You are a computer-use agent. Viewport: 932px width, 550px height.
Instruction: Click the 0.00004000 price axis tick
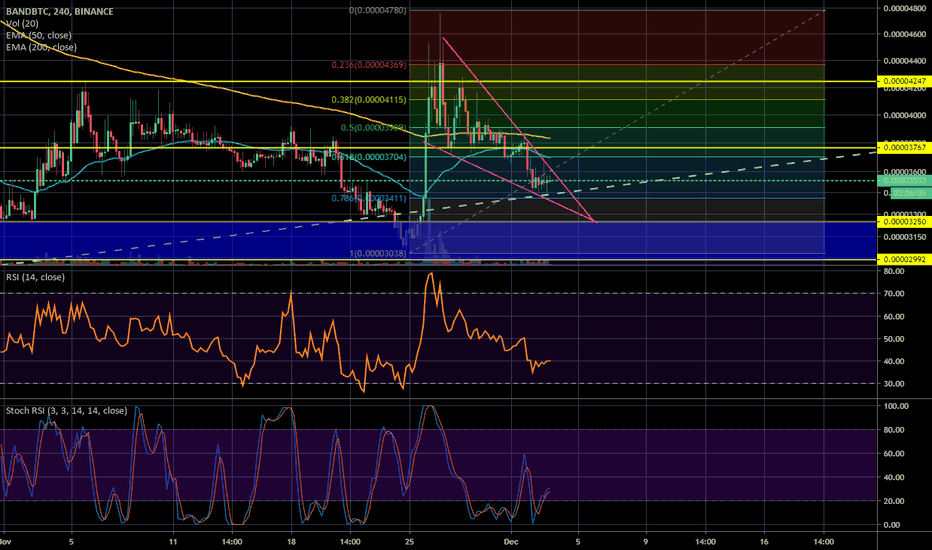905,115
